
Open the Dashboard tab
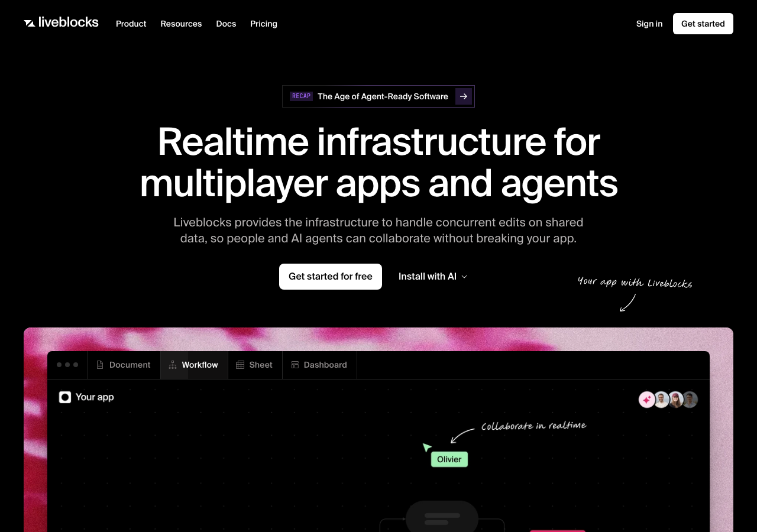(319, 365)
